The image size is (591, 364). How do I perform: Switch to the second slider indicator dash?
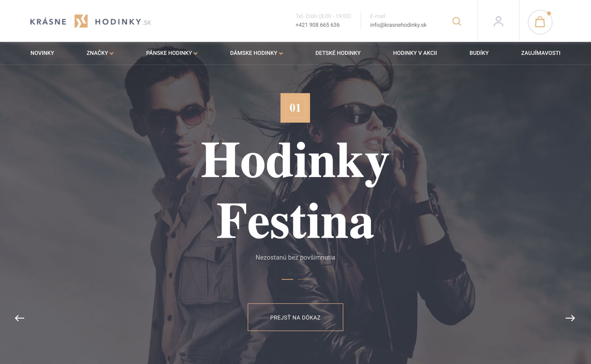click(x=303, y=279)
